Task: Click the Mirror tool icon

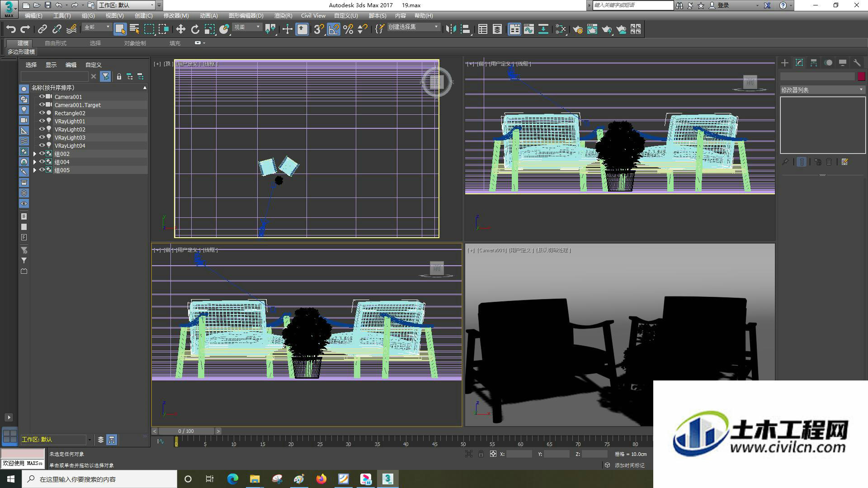Action: [451, 29]
